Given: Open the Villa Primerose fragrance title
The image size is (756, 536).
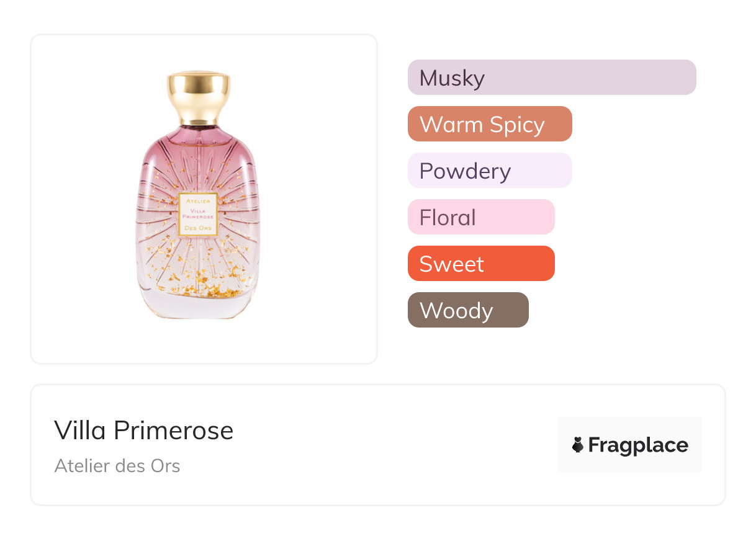Looking at the screenshot, I should click(x=144, y=431).
